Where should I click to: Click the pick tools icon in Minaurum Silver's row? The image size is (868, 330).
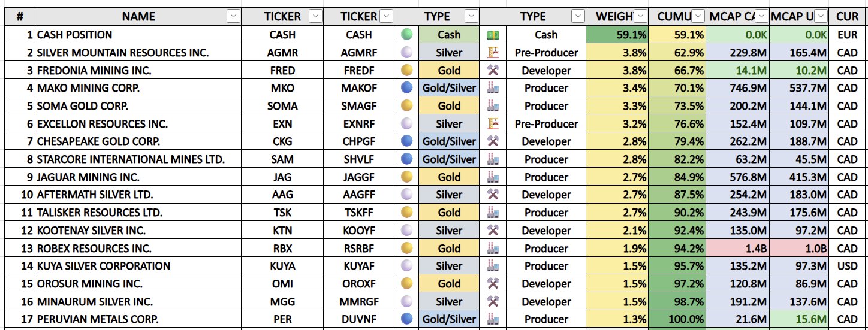tap(493, 302)
